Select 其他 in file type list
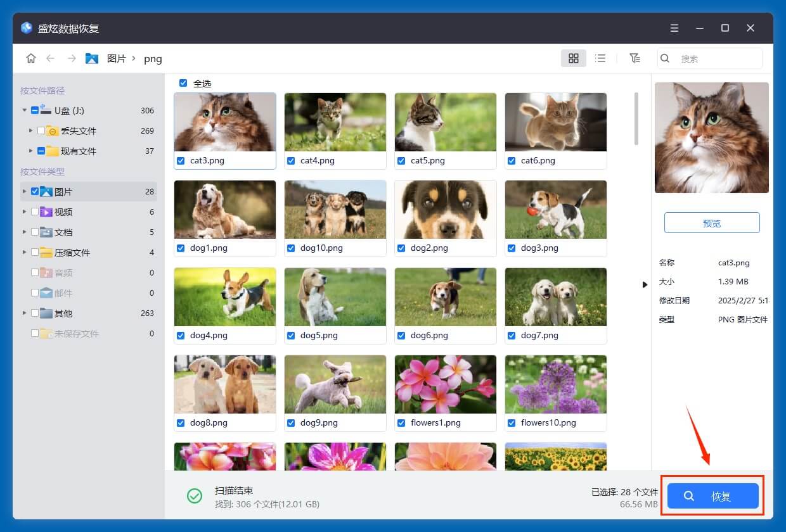The width and height of the screenshot is (786, 532). [x=63, y=313]
